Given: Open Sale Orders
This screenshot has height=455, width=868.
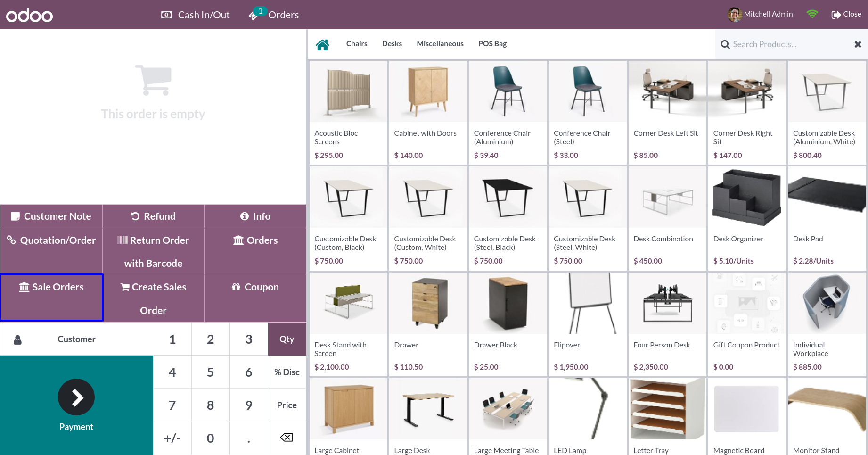Looking at the screenshot, I should click(51, 298).
